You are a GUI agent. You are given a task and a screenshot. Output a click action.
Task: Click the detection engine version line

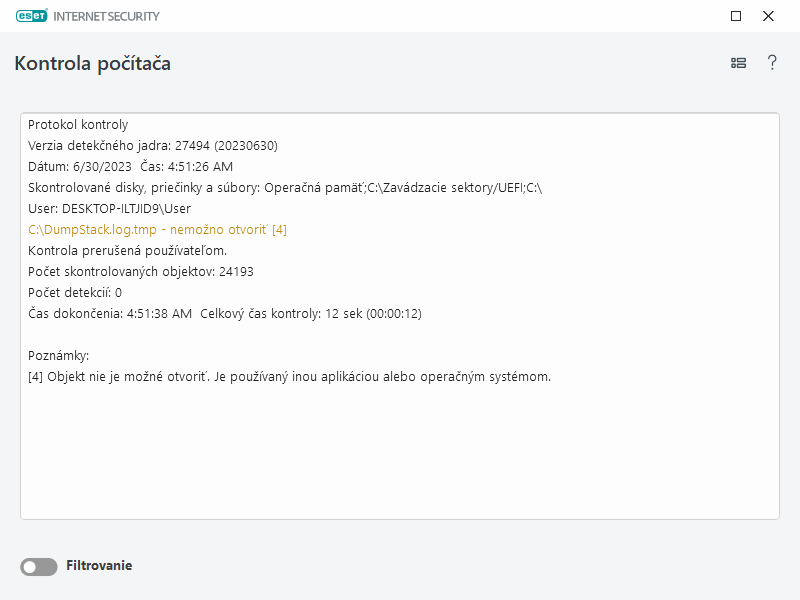154,145
